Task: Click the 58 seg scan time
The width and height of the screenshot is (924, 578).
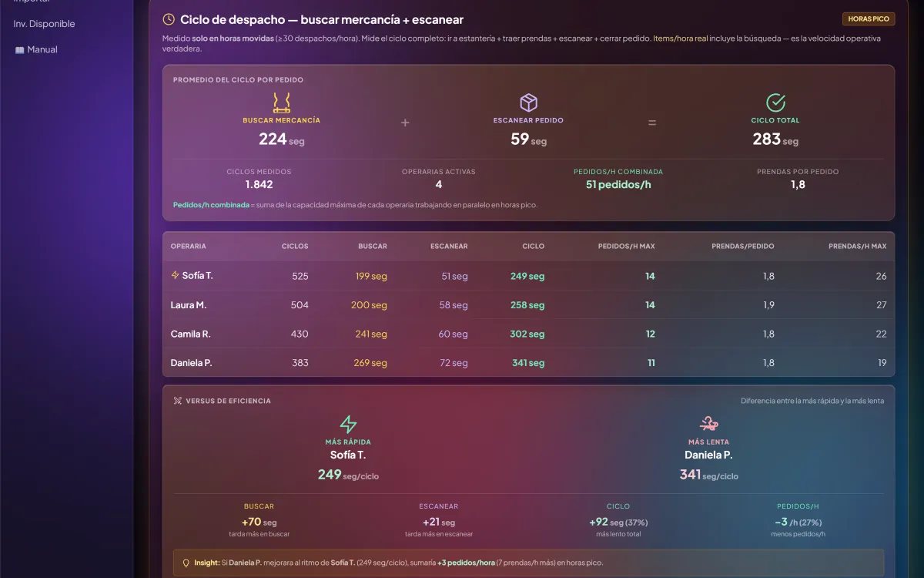Action: [454, 305]
